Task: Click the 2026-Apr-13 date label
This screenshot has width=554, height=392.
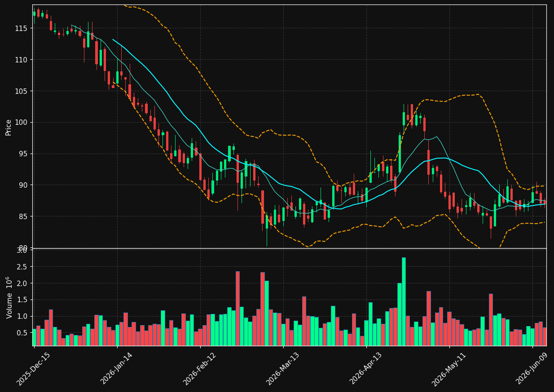Action: point(366,369)
